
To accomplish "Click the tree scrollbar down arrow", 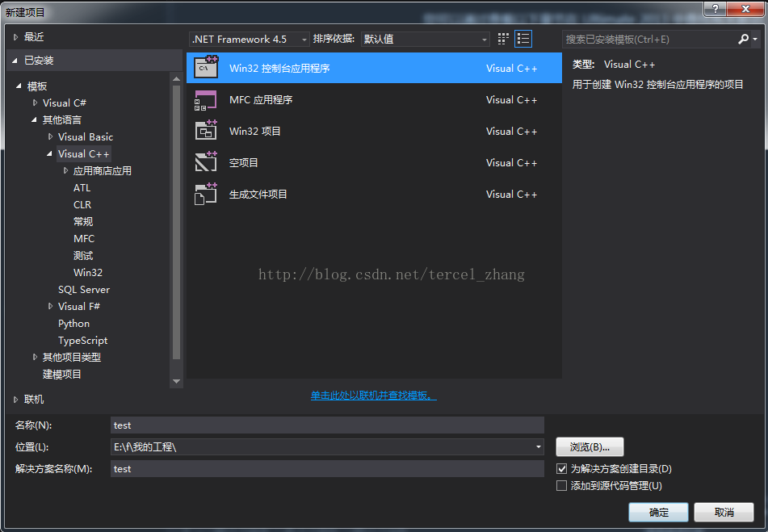I will 176,381.
